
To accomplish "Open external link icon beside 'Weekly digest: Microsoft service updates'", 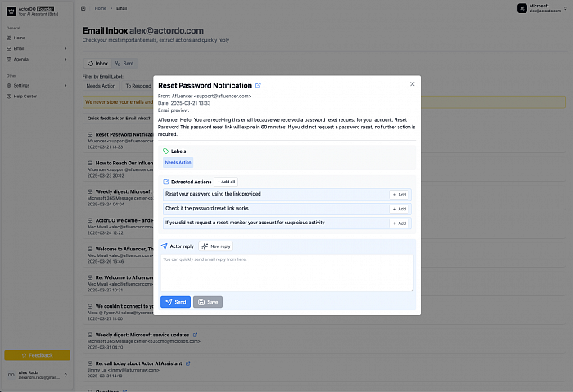I will (x=194, y=335).
